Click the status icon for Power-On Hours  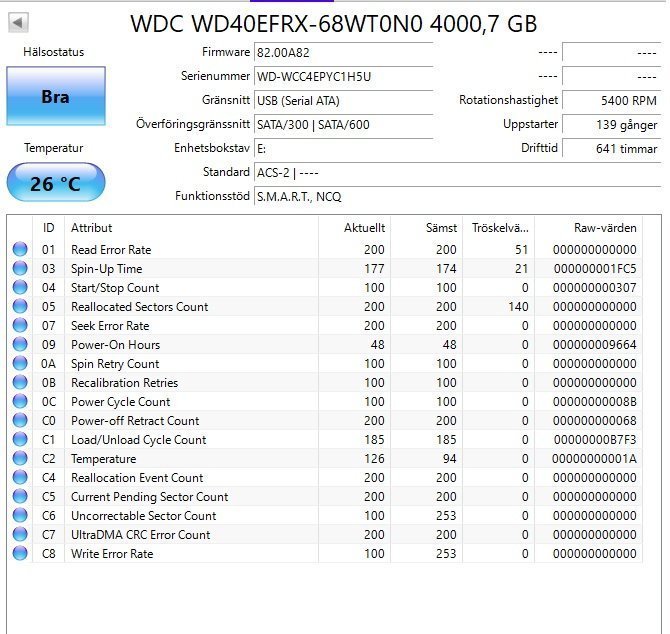point(20,344)
